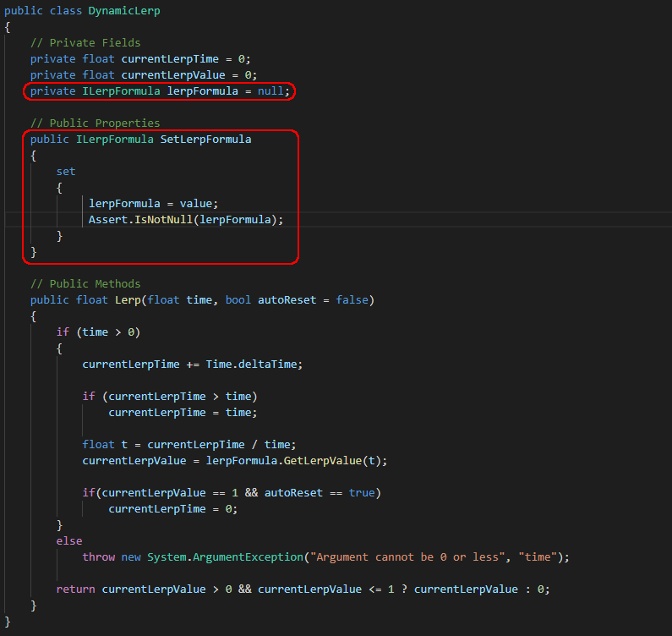Click the return keyword

pyautogui.click(x=75, y=589)
